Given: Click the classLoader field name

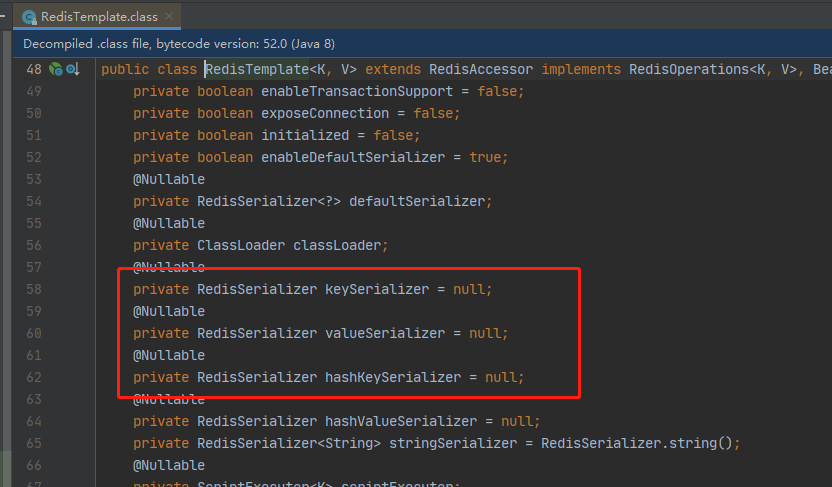Looking at the screenshot, I should (x=337, y=246).
